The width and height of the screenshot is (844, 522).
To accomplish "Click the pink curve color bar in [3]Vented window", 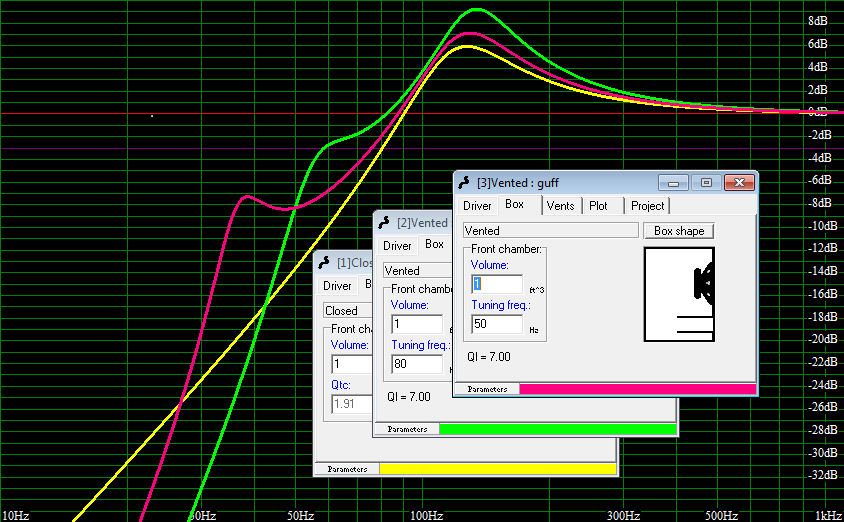I will 638,389.
